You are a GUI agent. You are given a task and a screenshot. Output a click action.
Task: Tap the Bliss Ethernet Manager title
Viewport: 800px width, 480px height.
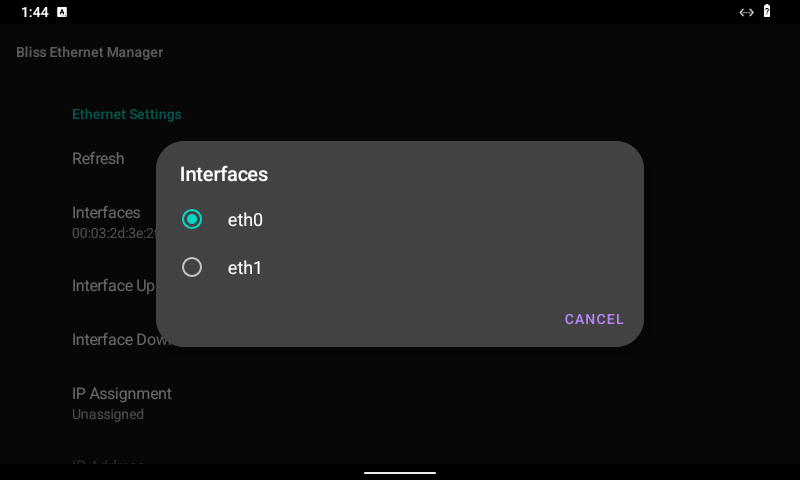[x=89, y=52]
